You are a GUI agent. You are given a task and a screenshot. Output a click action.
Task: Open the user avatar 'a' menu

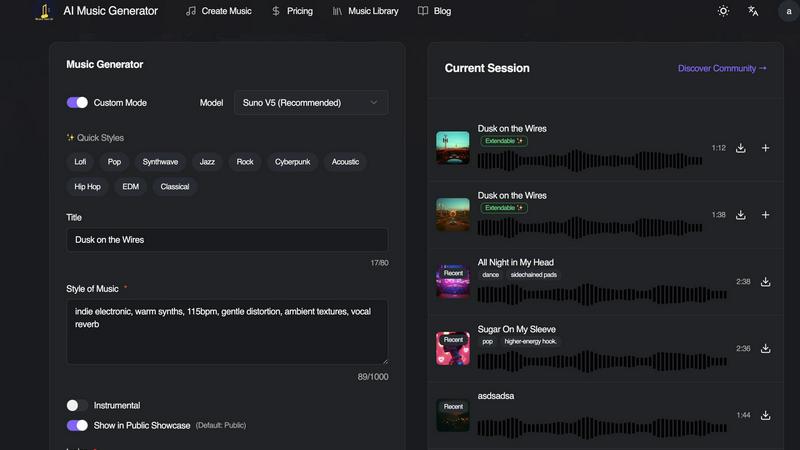788,11
